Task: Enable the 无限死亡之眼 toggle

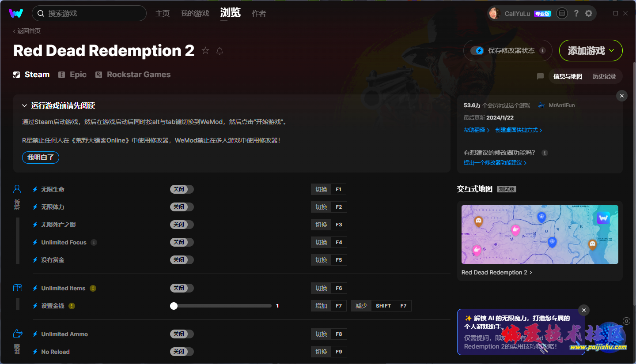Action: coord(182,225)
